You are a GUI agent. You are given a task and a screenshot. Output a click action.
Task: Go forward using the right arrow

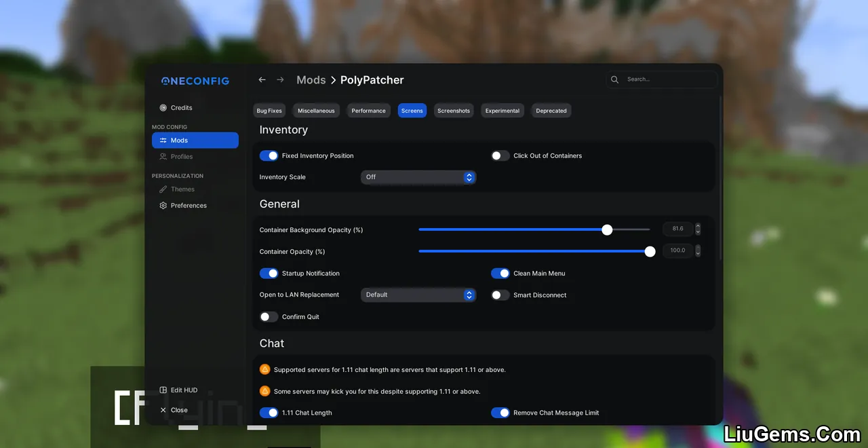click(280, 80)
